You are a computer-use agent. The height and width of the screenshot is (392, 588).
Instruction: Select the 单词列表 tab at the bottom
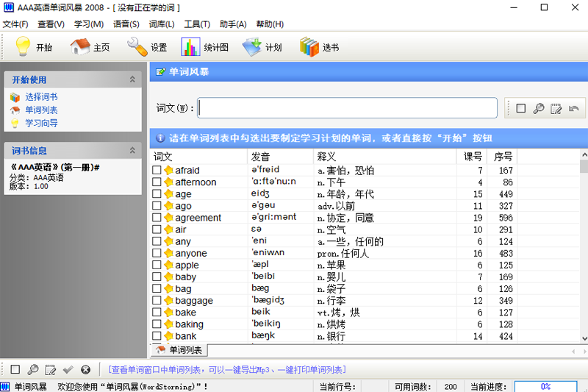point(179,350)
